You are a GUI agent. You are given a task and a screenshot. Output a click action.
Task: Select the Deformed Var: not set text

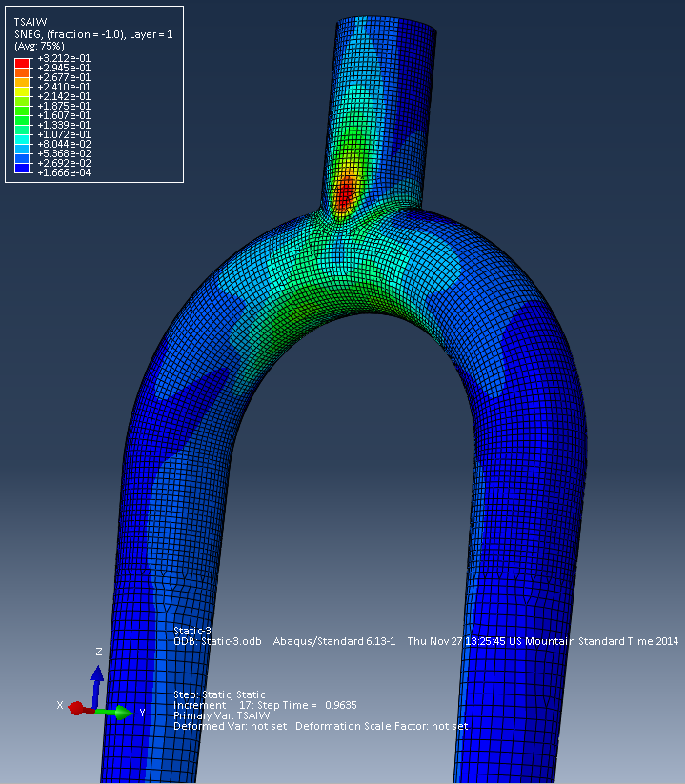point(230,726)
